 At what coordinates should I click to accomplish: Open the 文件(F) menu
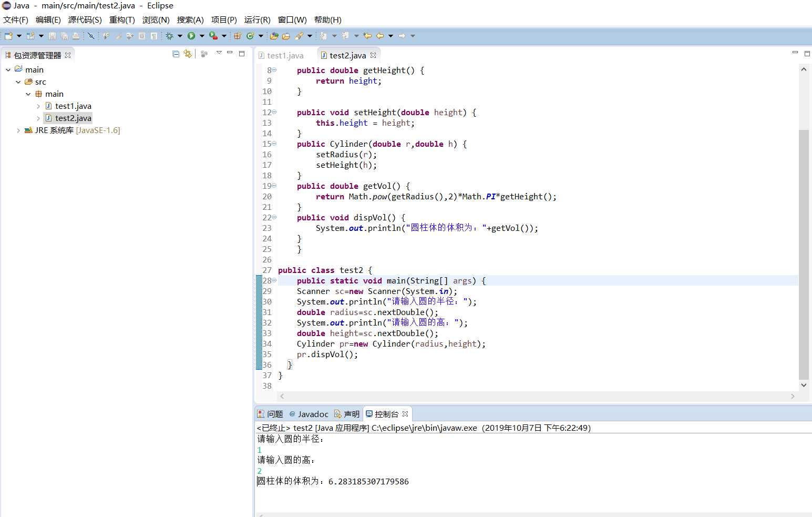pyautogui.click(x=16, y=19)
